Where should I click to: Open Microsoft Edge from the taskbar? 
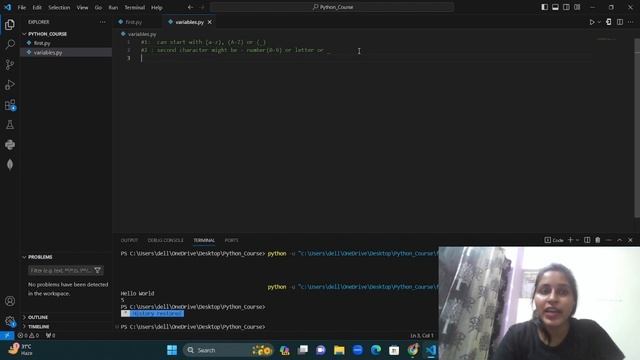click(376, 350)
